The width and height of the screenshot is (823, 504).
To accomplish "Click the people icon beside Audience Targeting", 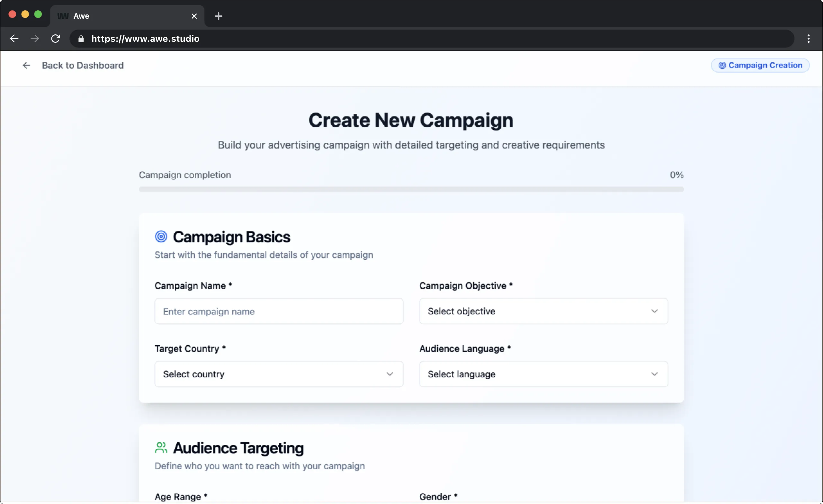I will [161, 447].
